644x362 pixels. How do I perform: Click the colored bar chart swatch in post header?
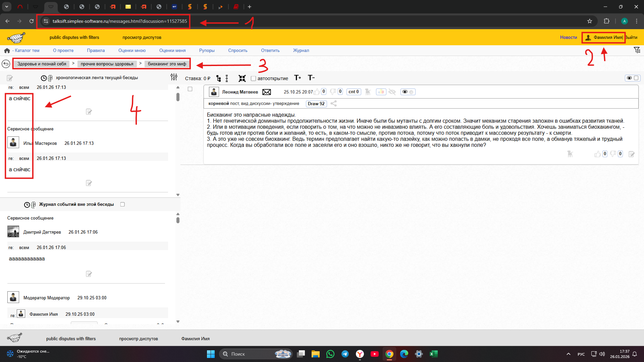click(x=381, y=92)
